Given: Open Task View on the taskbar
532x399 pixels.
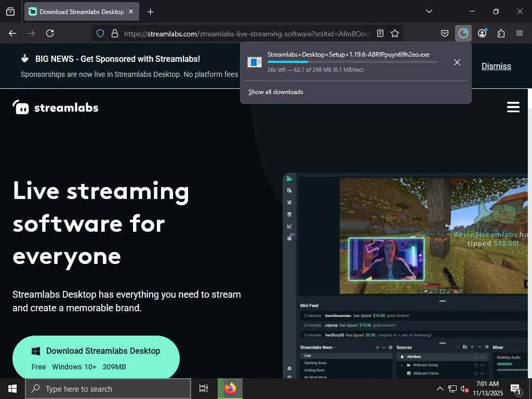Looking at the screenshot, I should 204,389.
